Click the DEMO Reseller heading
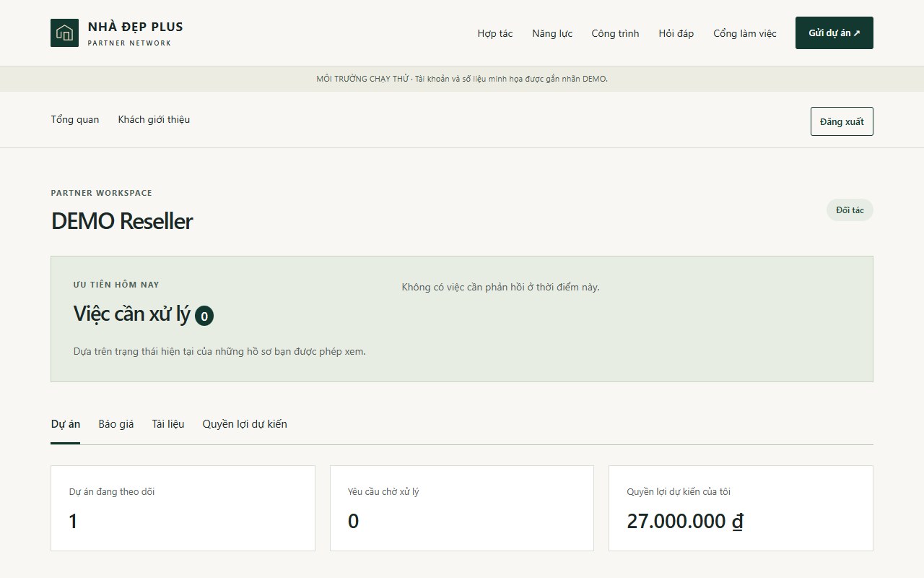Screen dimensions: 924x578 (x=122, y=221)
